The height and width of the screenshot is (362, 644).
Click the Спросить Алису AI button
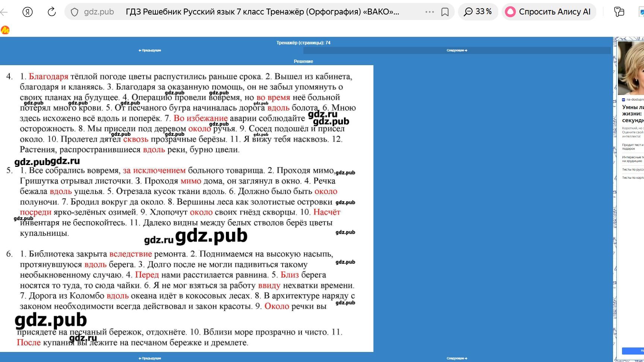click(549, 12)
